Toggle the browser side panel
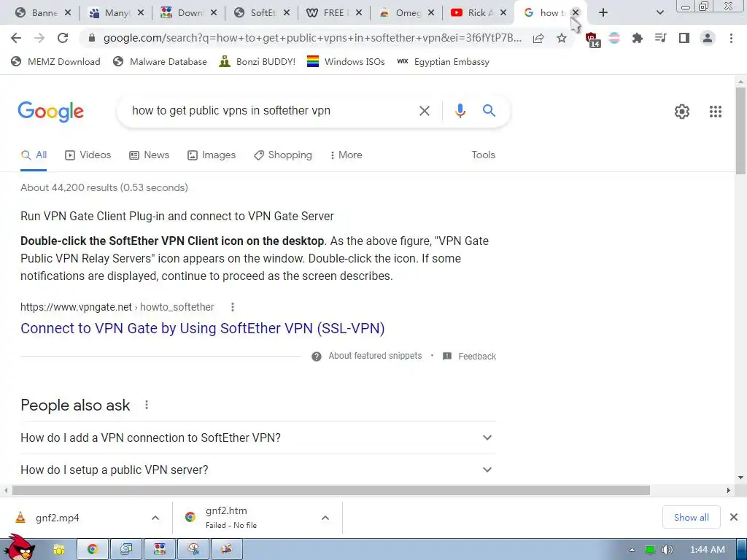 point(684,38)
